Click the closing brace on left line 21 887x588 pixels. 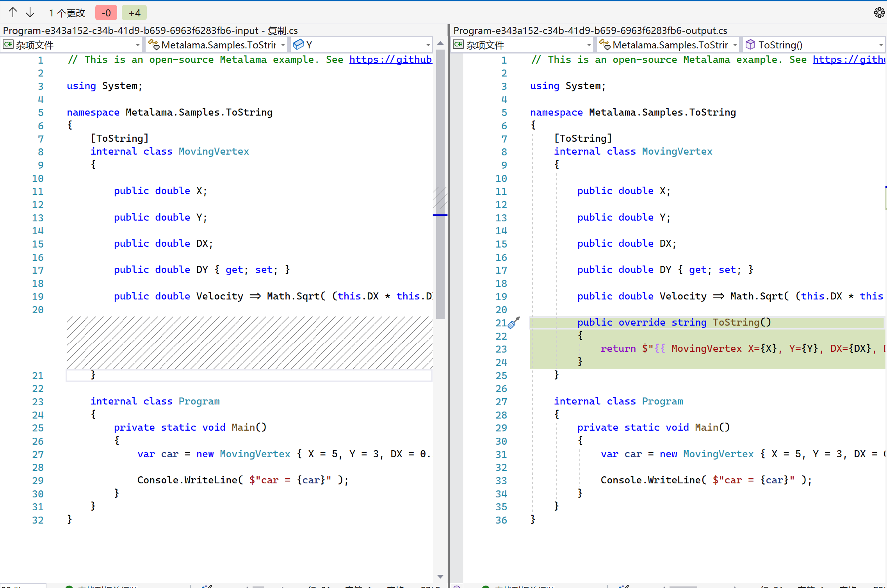click(93, 375)
